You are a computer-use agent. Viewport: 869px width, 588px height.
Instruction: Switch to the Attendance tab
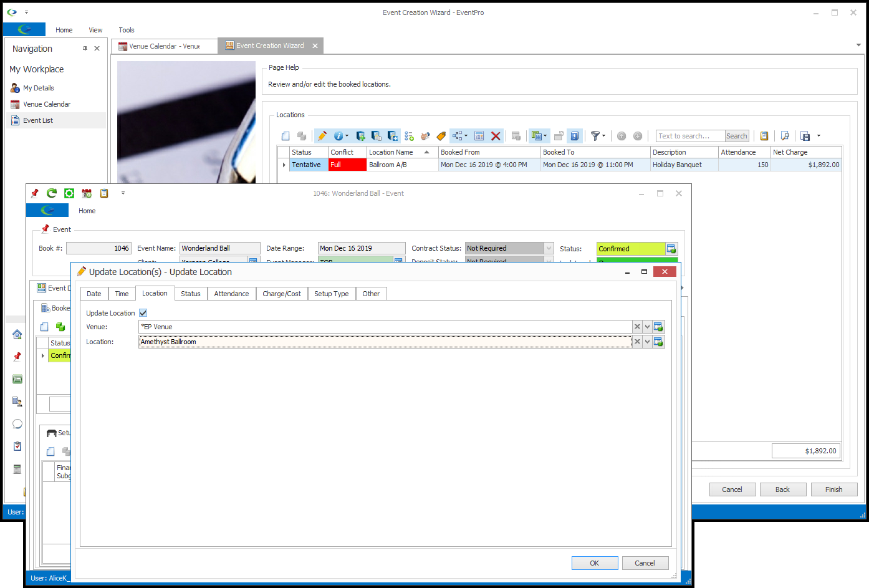point(231,294)
